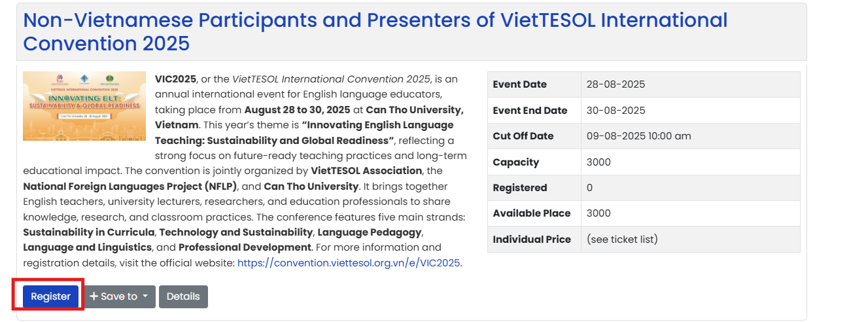This screenshot has width=868, height=322.
Task: Click the Individual Price label cell
Action: pos(534,239)
